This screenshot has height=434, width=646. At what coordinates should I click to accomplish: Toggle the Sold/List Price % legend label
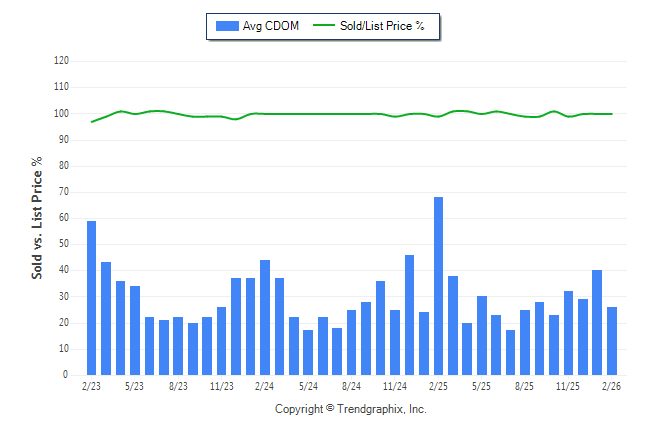(386, 26)
